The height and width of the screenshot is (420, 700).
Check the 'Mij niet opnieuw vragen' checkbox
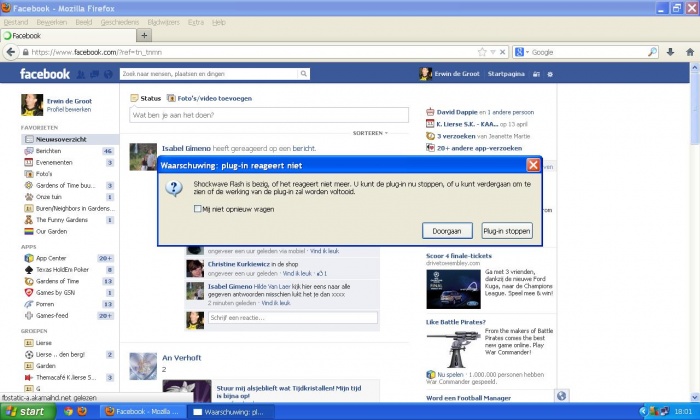point(197,208)
